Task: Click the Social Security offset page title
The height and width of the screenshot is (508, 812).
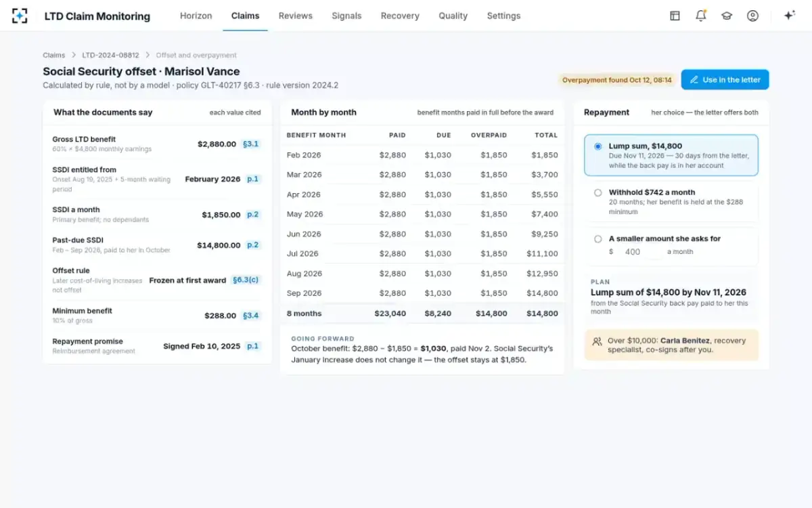Action: click(x=141, y=71)
